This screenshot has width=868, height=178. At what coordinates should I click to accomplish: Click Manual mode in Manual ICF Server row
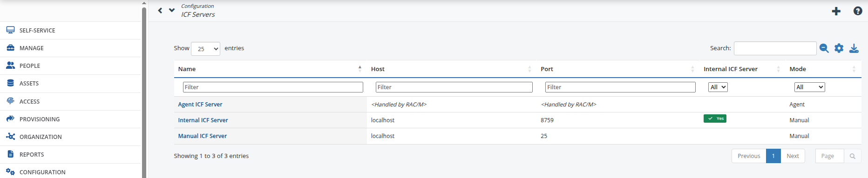pos(799,136)
